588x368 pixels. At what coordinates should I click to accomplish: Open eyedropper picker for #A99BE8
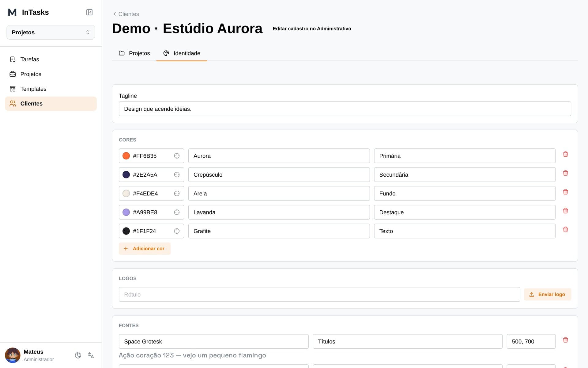[177, 212]
